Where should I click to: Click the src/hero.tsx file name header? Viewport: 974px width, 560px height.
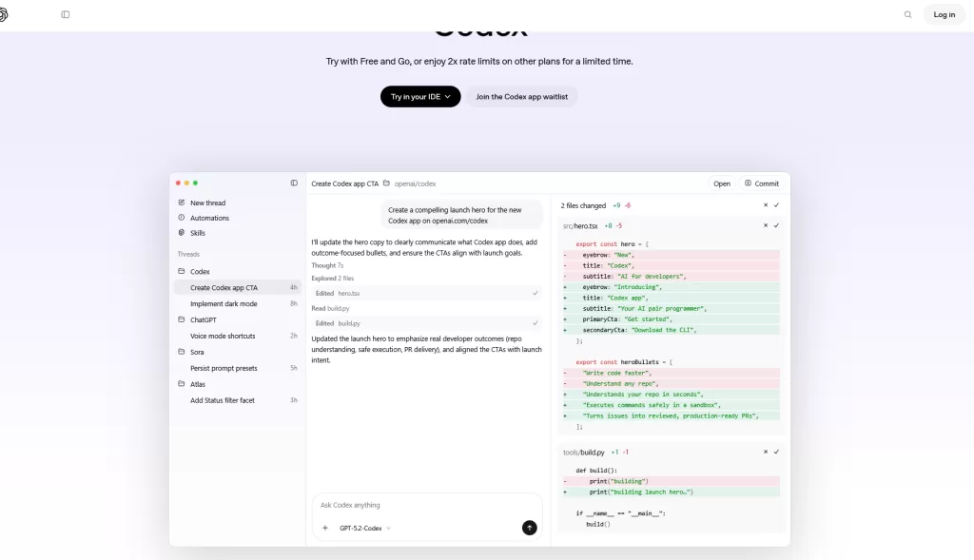click(580, 226)
